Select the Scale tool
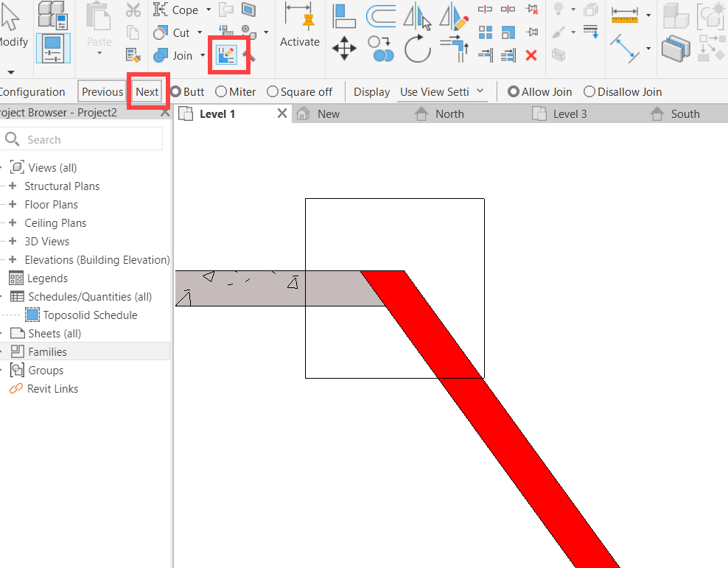Image resolution: width=728 pixels, height=568 pixels. pyautogui.click(x=508, y=32)
